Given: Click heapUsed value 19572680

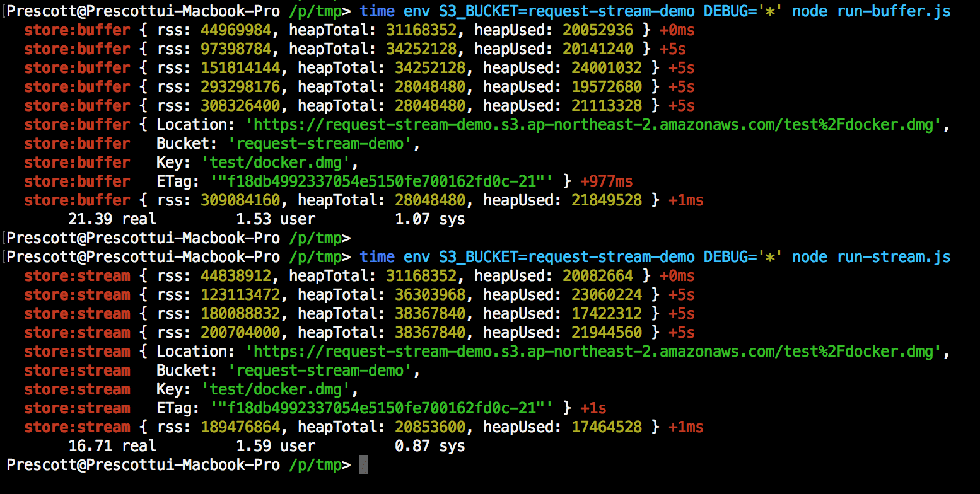Looking at the screenshot, I should (x=607, y=87).
